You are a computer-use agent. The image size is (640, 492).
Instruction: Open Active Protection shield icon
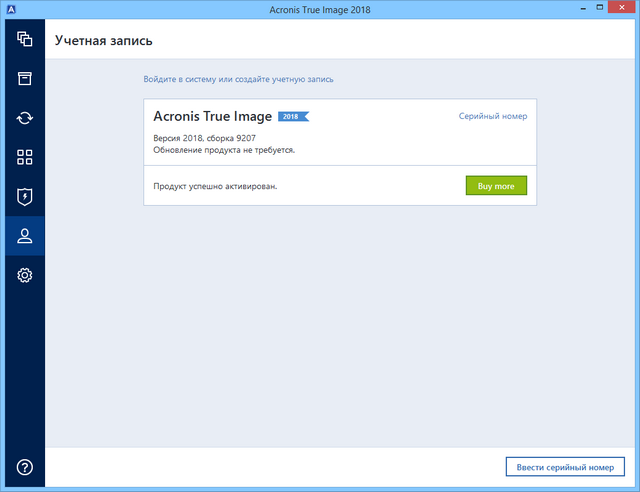point(24,197)
